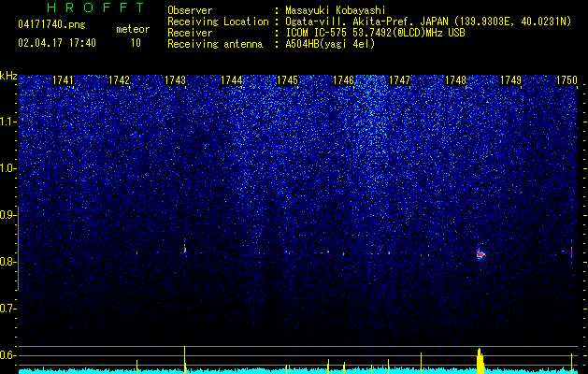
Task: Click the 1.0 kHz axis label
Action: (x=7, y=168)
